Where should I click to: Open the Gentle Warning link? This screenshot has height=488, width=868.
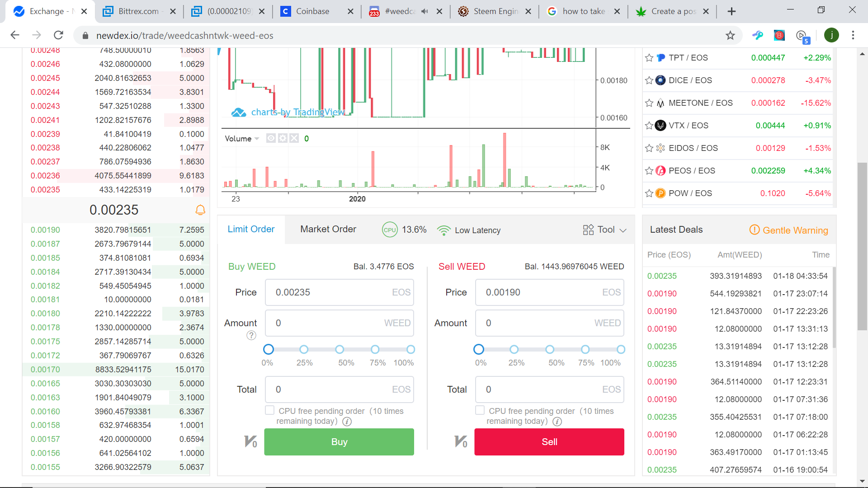[x=795, y=230]
